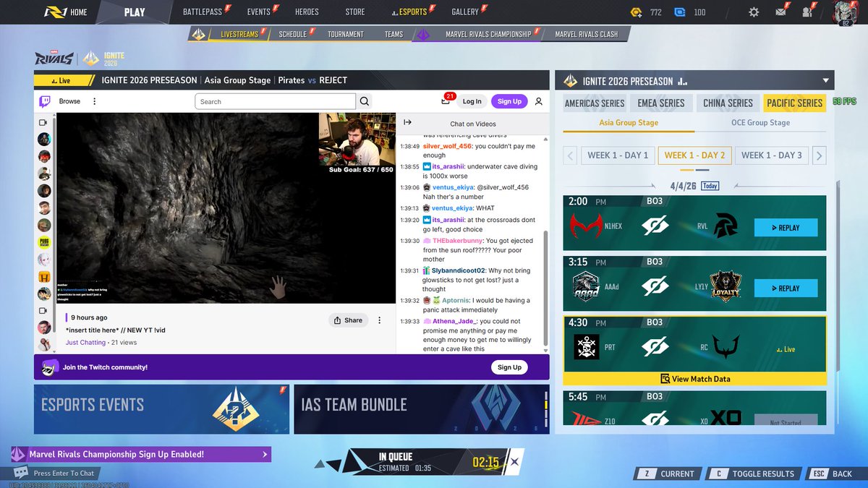Open the ESPORTS EVENTS banner
868x488 pixels.
point(162,409)
